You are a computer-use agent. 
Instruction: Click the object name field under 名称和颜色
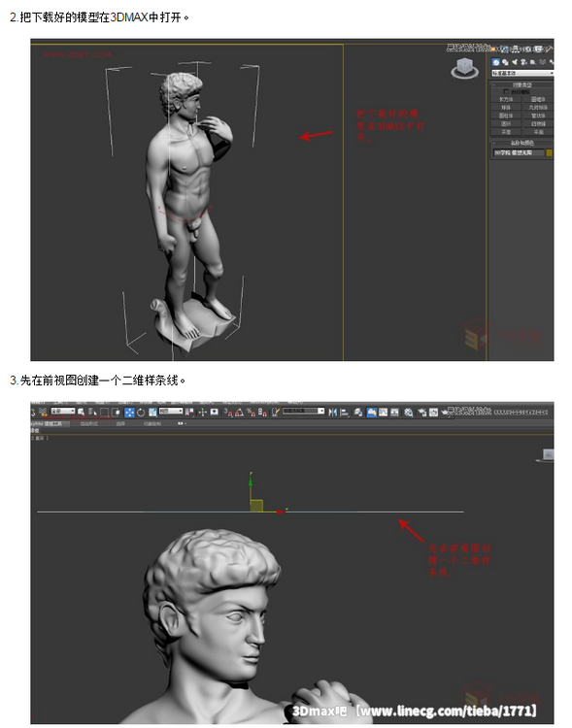tap(519, 152)
